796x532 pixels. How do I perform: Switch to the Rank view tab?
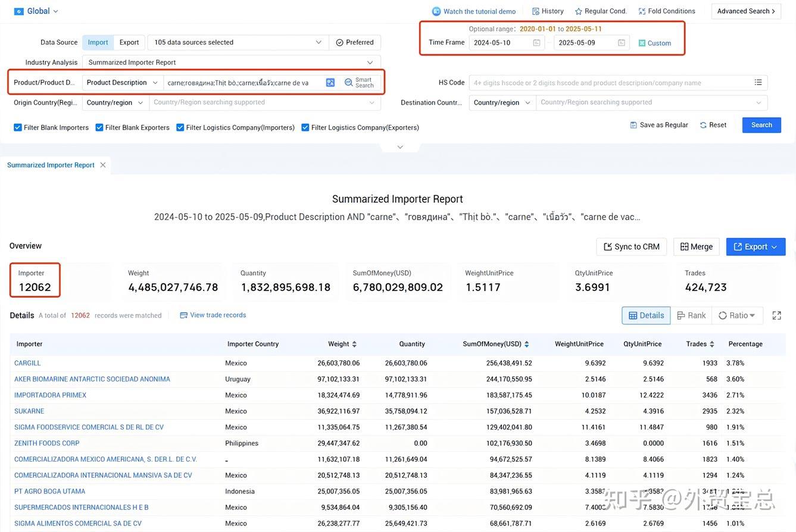point(691,315)
